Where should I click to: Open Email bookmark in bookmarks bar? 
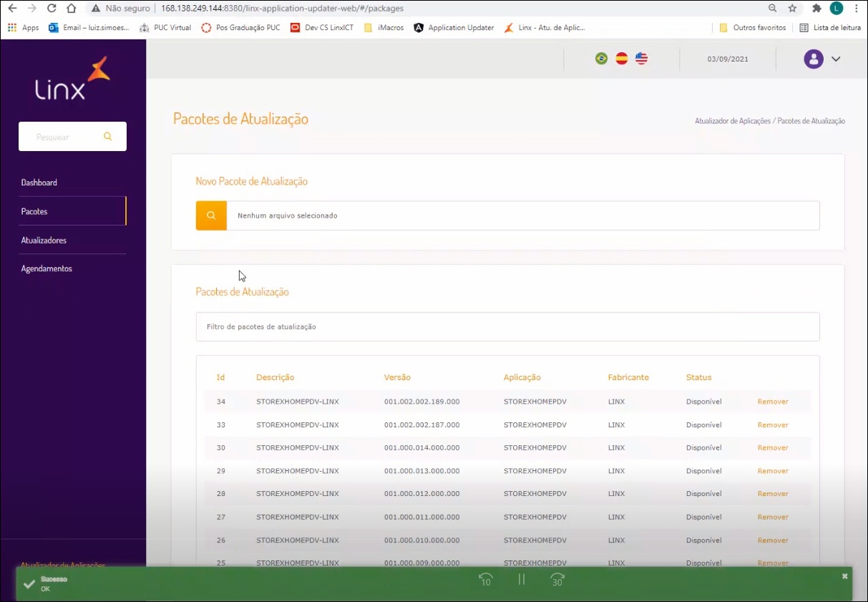[x=89, y=28]
